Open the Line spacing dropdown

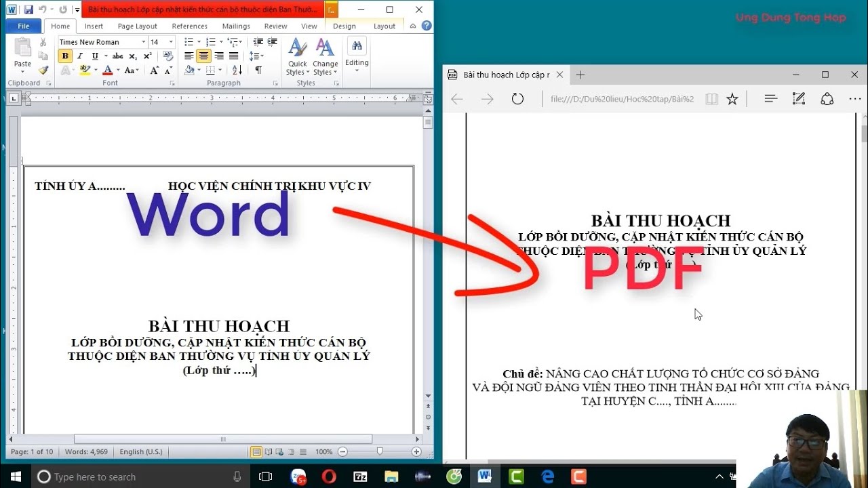pyautogui.click(x=256, y=56)
